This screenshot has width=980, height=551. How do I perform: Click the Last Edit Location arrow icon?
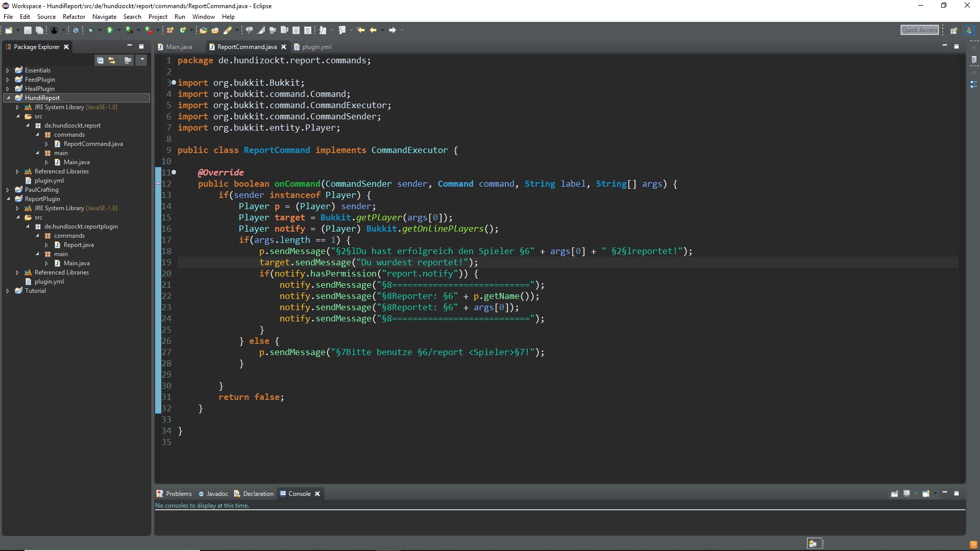click(x=361, y=30)
